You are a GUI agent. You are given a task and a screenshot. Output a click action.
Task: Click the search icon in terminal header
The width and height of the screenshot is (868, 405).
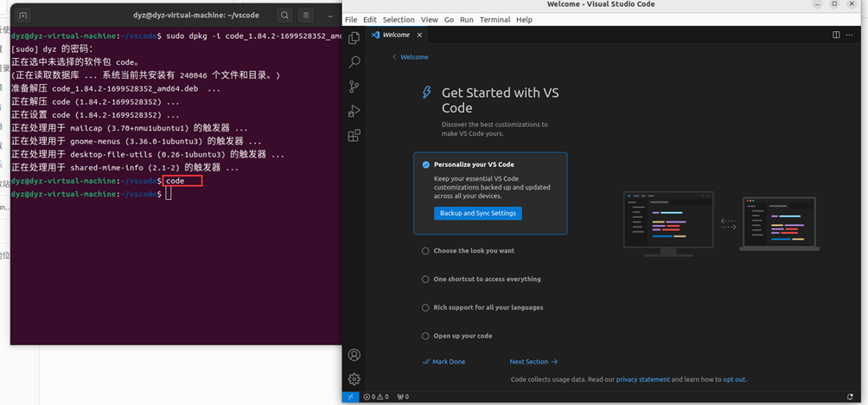pyautogui.click(x=284, y=15)
